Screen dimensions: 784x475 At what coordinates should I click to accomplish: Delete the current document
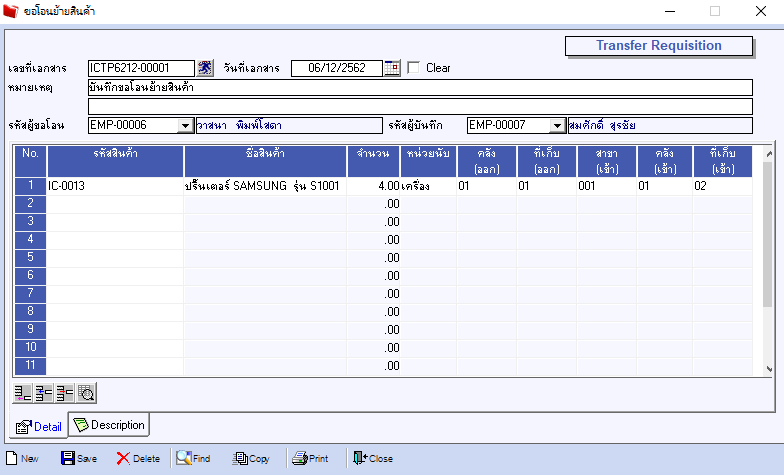click(138, 458)
